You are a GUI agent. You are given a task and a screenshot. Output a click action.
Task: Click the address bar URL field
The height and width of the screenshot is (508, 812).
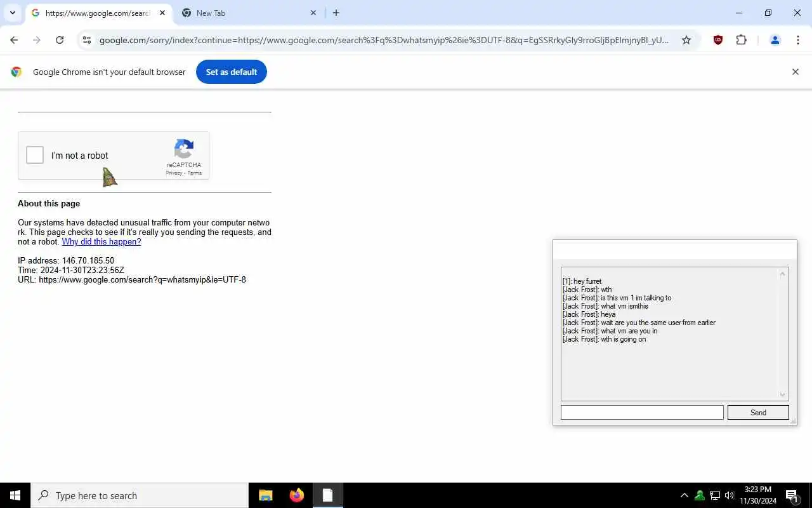384,40
